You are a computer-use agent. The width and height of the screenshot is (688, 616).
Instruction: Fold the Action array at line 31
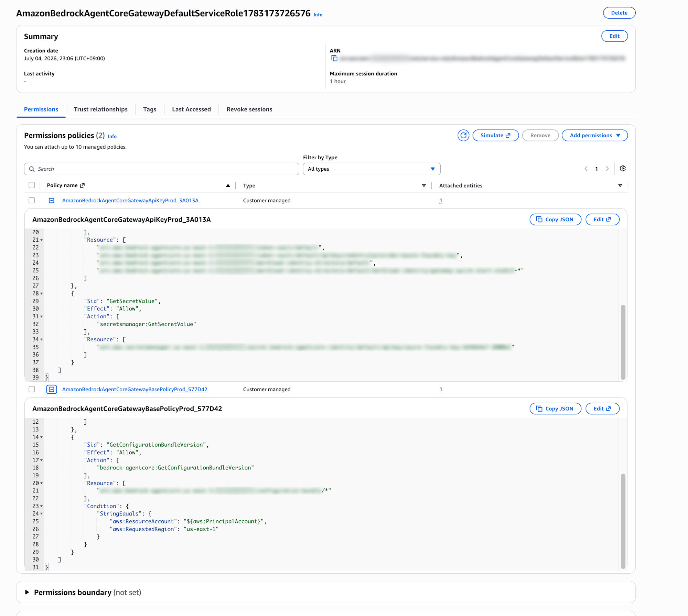42,317
